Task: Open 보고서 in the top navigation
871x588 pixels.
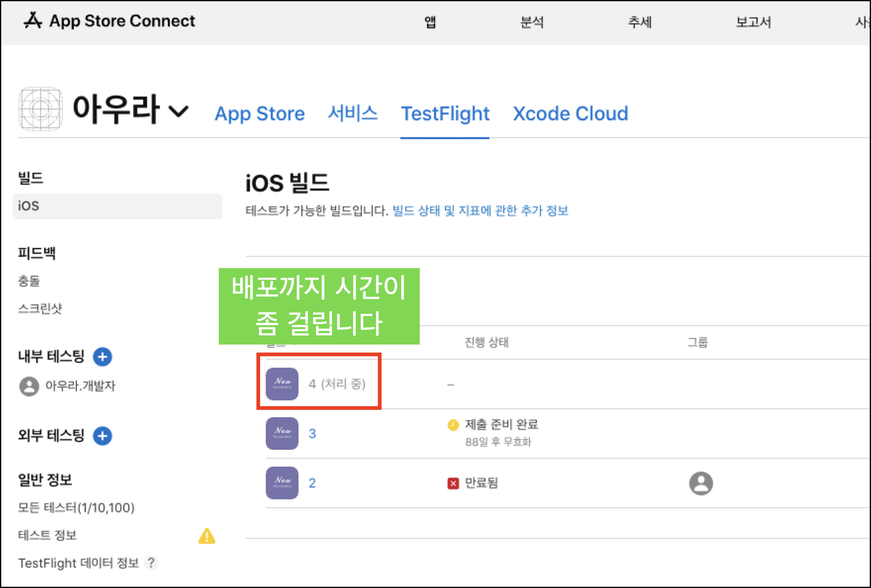Action: 753,22
